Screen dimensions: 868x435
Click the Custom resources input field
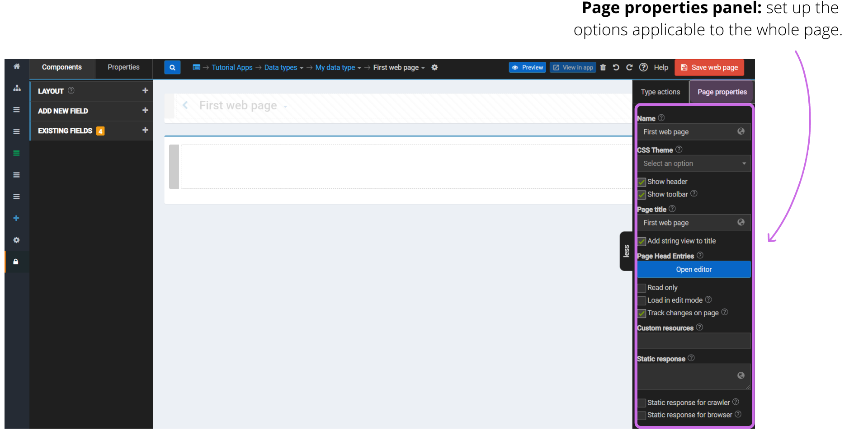tap(694, 341)
